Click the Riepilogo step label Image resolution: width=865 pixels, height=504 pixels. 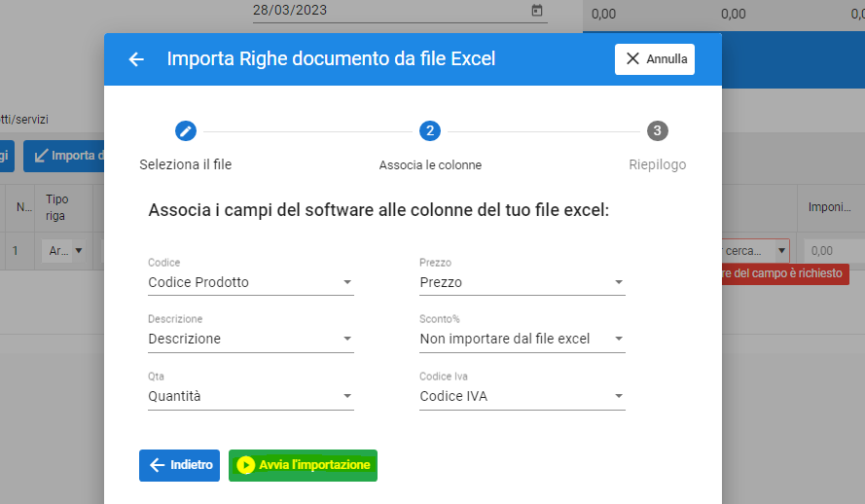[657, 164]
